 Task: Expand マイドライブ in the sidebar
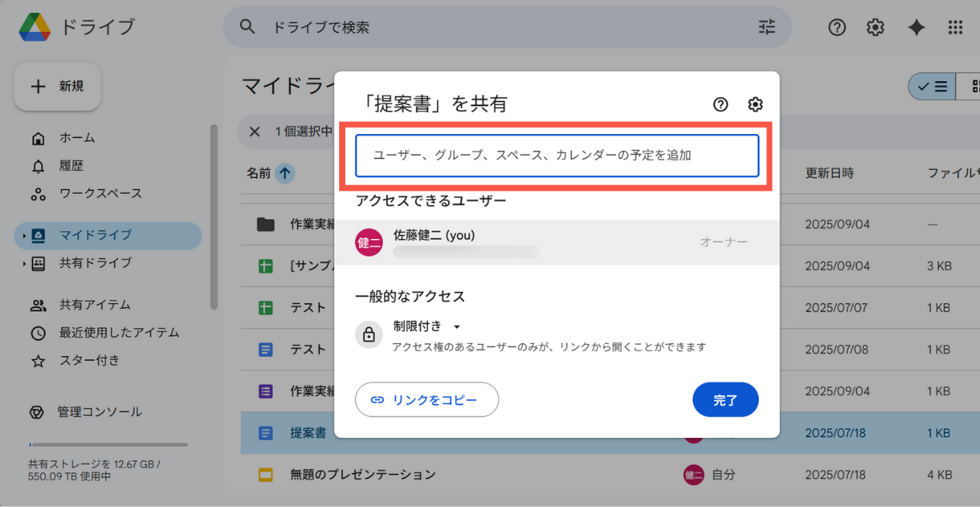click(24, 236)
